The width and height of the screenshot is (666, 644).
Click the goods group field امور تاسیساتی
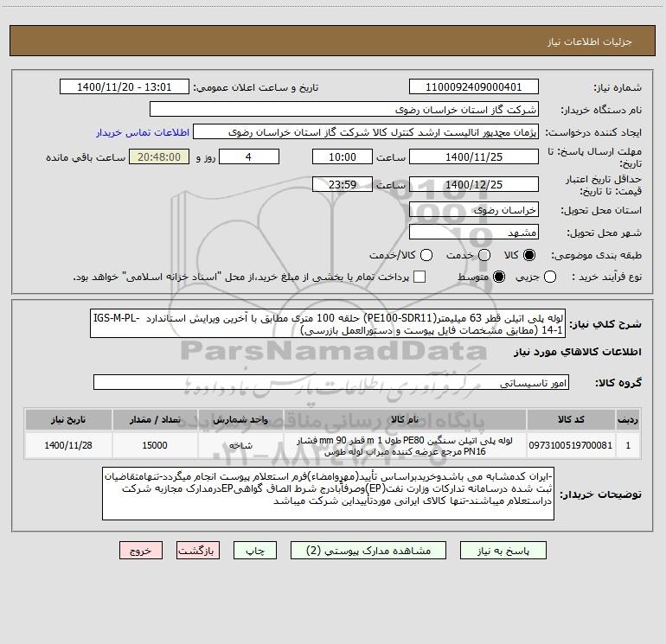tap(331, 382)
